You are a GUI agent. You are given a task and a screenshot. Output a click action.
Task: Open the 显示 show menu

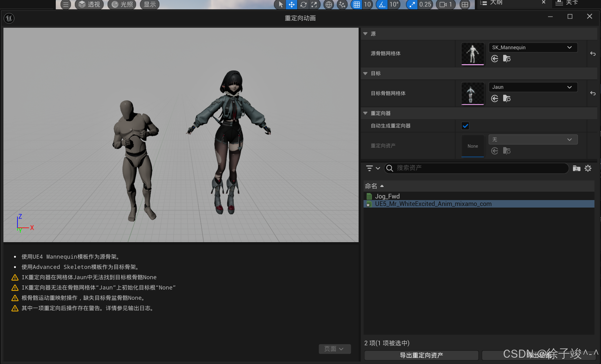coord(150,4)
